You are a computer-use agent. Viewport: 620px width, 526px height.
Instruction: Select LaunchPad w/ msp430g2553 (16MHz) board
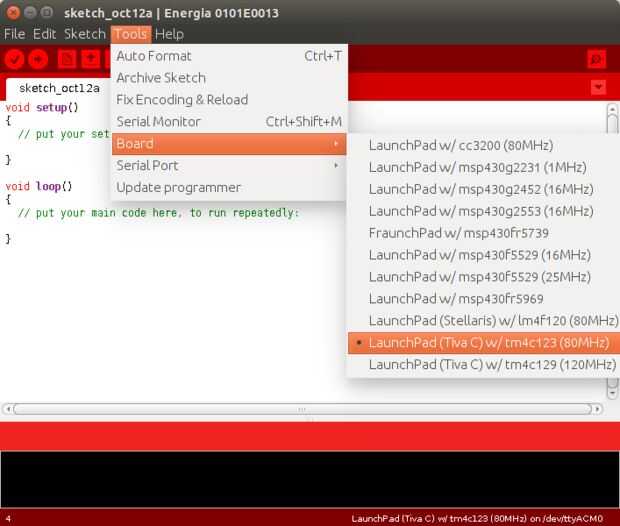click(484, 211)
